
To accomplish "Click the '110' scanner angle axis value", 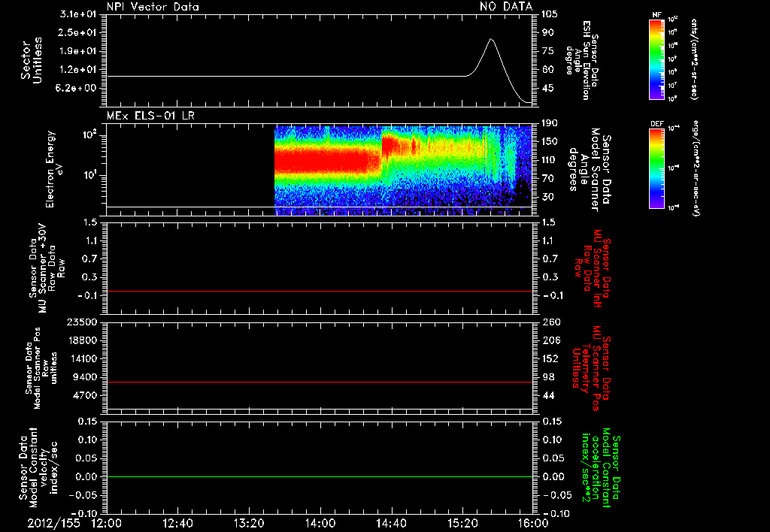I will click(x=550, y=160).
